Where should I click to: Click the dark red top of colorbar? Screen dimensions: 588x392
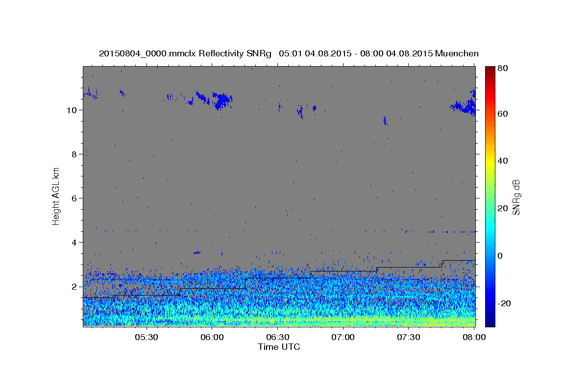click(x=490, y=71)
